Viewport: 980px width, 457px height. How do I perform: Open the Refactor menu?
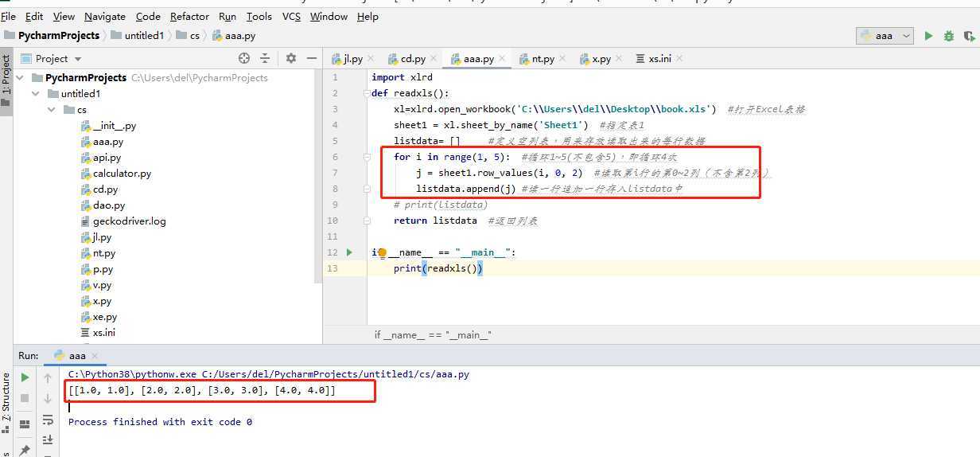pyautogui.click(x=189, y=16)
